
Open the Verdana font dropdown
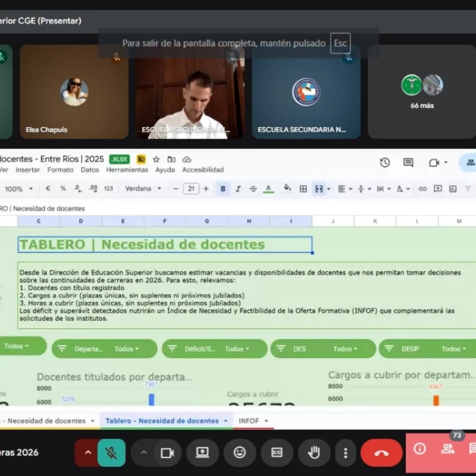coord(143,189)
